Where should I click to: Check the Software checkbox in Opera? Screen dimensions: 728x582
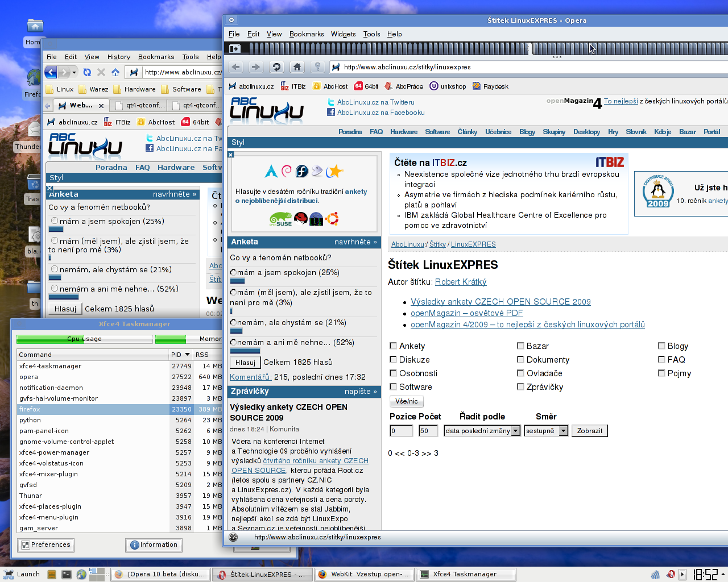(393, 386)
